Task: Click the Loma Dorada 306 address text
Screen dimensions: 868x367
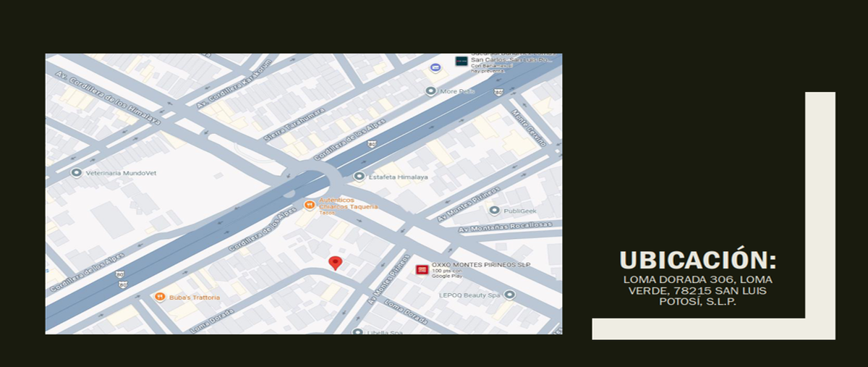Action: [698, 290]
